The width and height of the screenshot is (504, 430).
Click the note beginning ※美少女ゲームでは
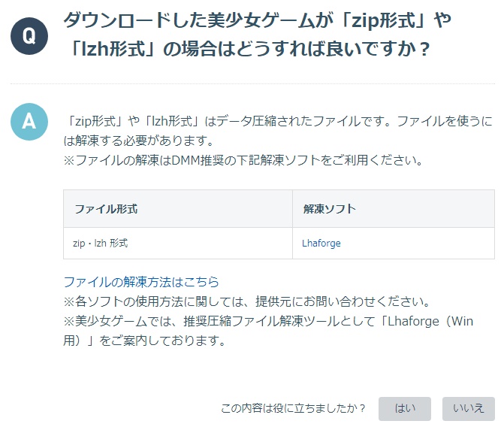pyautogui.click(x=268, y=321)
